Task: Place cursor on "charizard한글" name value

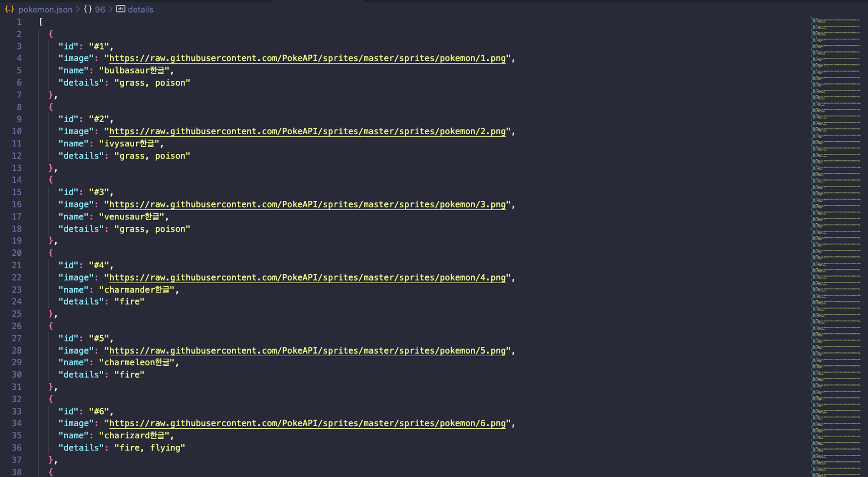Action: click(x=134, y=435)
